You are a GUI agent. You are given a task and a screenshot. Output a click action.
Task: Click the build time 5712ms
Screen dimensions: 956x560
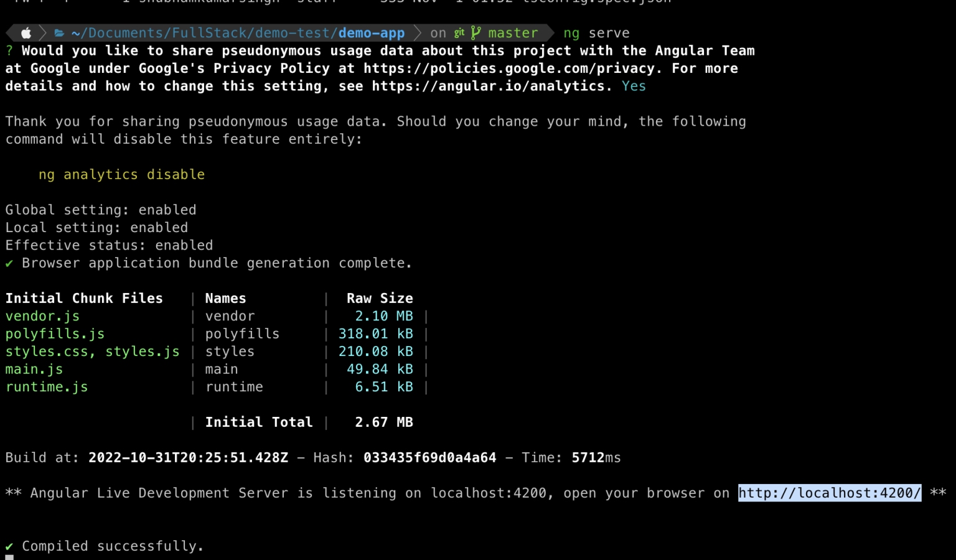point(596,458)
